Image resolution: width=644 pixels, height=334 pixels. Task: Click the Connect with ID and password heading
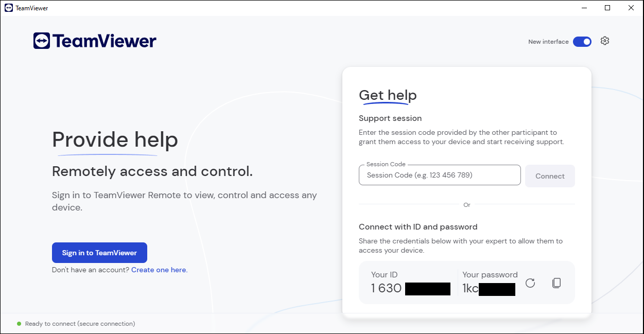(x=418, y=227)
